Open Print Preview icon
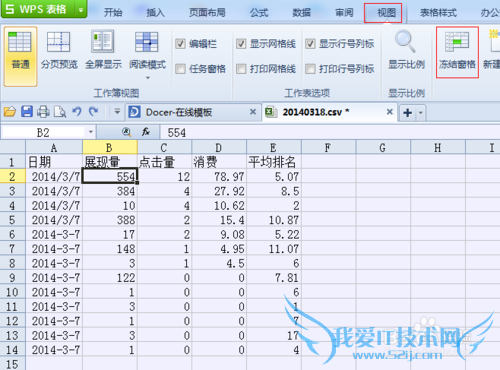The image size is (500, 370). click(x=60, y=112)
